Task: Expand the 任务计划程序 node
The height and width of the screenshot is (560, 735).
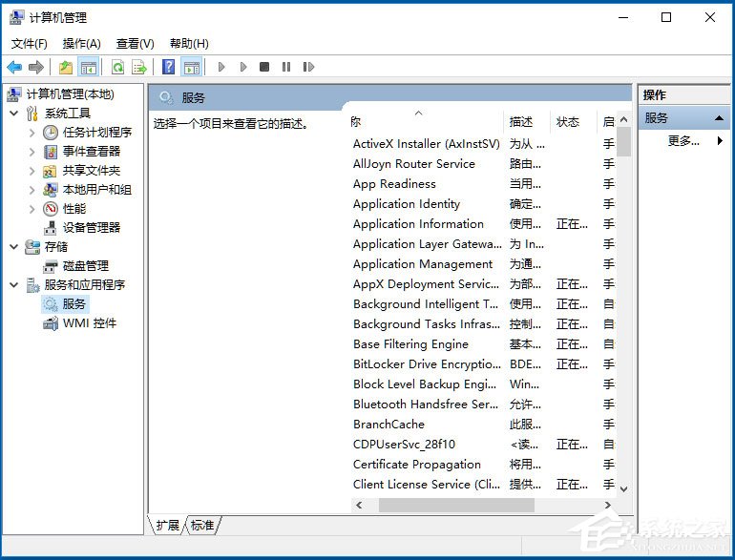Action: click(31, 133)
